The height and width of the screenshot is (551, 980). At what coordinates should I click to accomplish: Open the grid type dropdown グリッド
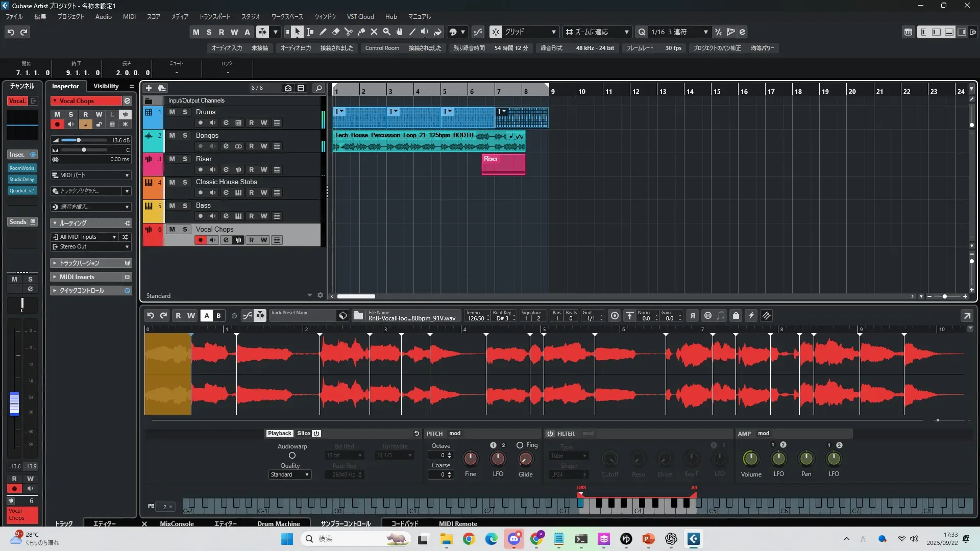click(530, 32)
